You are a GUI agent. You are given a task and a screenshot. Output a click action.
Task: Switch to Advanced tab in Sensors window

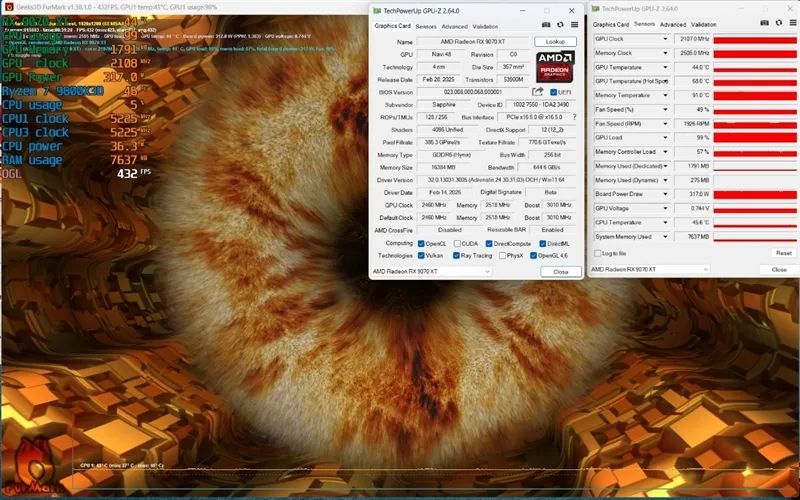673,24
